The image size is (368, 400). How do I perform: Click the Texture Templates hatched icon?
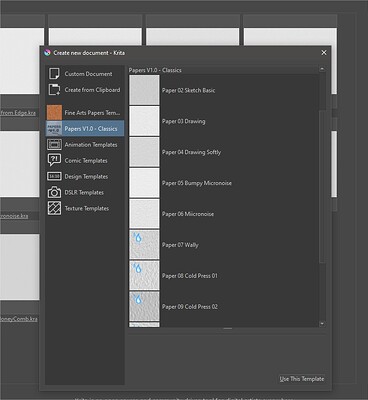54,208
